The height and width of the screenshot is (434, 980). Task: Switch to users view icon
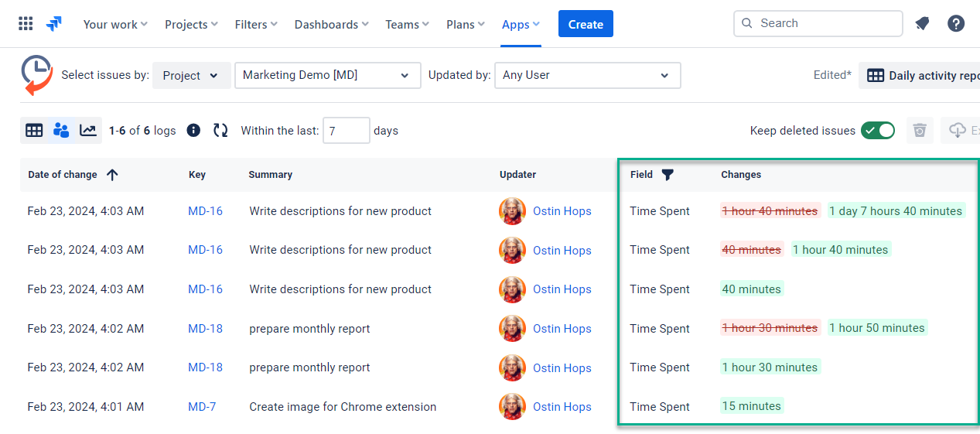coord(61,131)
